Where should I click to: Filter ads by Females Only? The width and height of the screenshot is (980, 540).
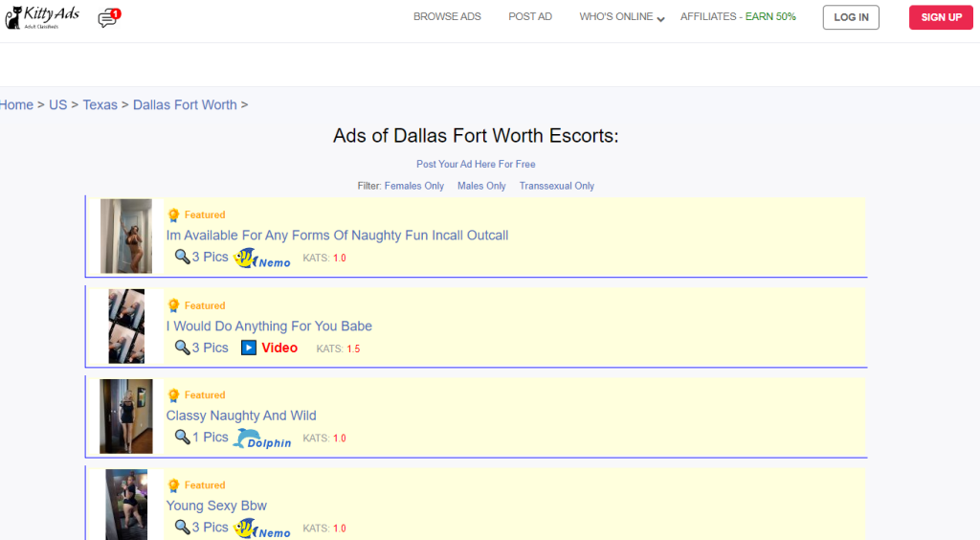(413, 186)
